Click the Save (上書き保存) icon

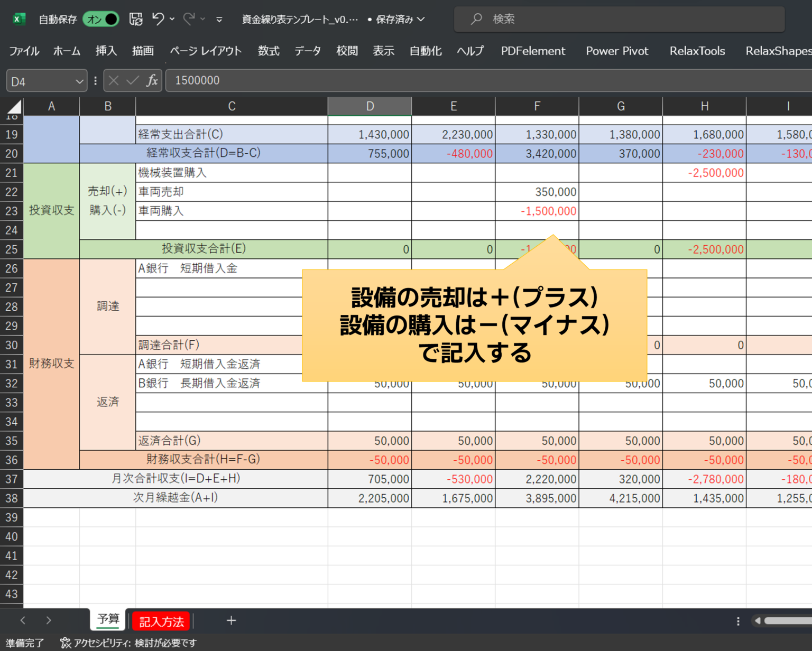(135, 19)
